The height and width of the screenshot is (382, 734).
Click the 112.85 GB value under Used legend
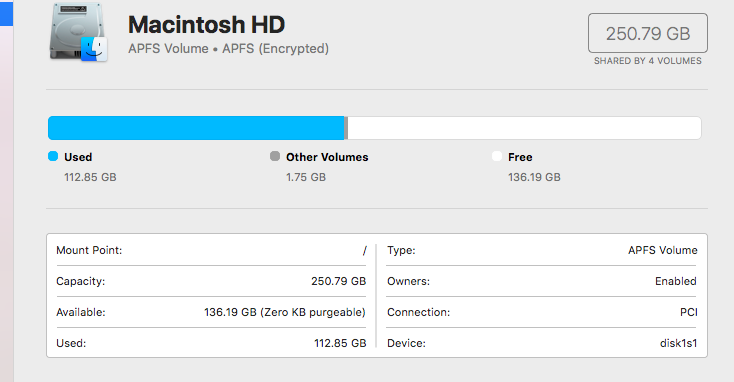click(x=90, y=177)
